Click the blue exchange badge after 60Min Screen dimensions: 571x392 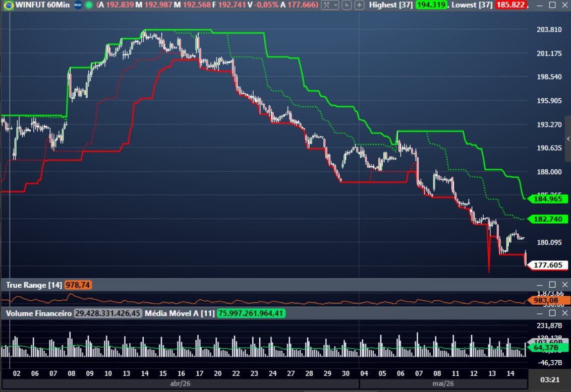(78, 5)
